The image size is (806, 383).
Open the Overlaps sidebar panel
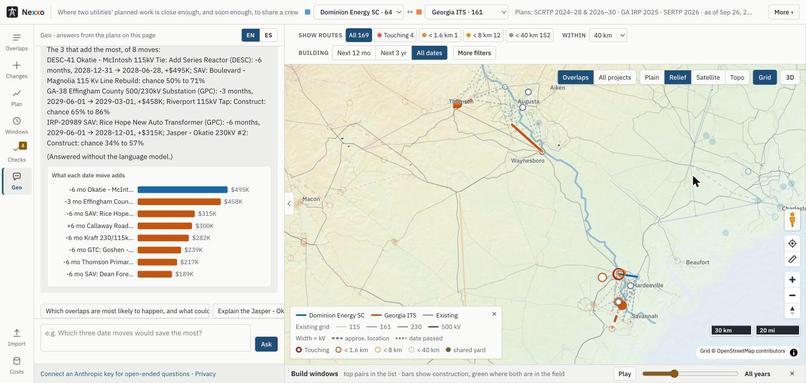tap(16, 42)
